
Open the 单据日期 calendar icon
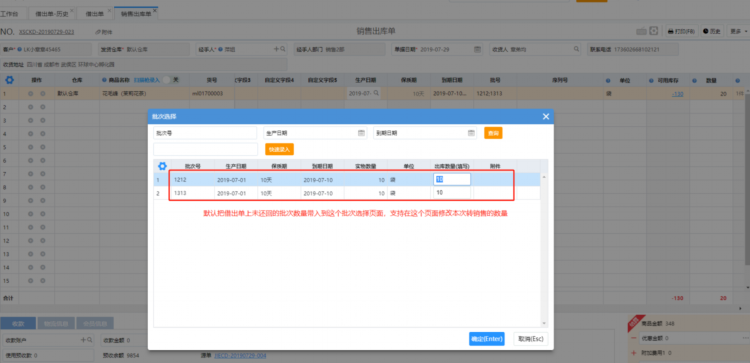pos(477,49)
